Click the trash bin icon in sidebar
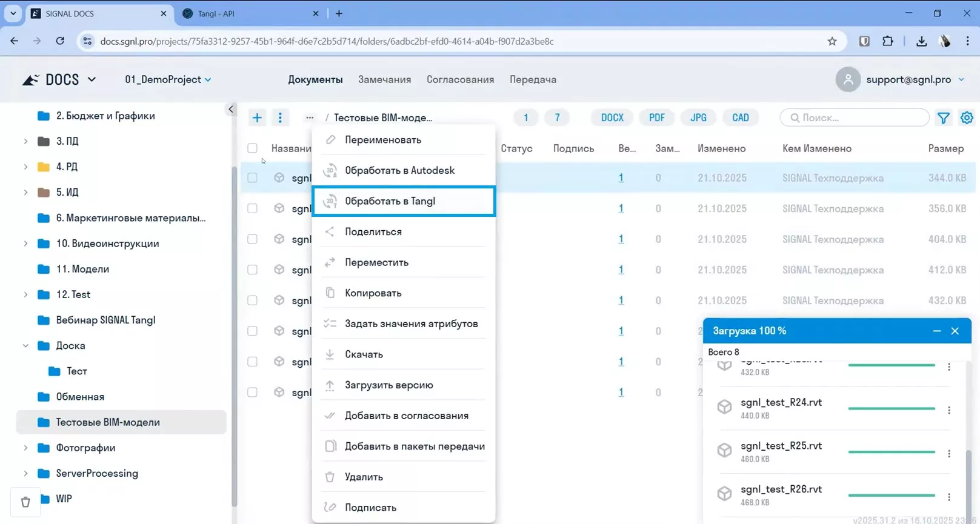The width and height of the screenshot is (980, 524). pyautogui.click(x=25, y=502)
